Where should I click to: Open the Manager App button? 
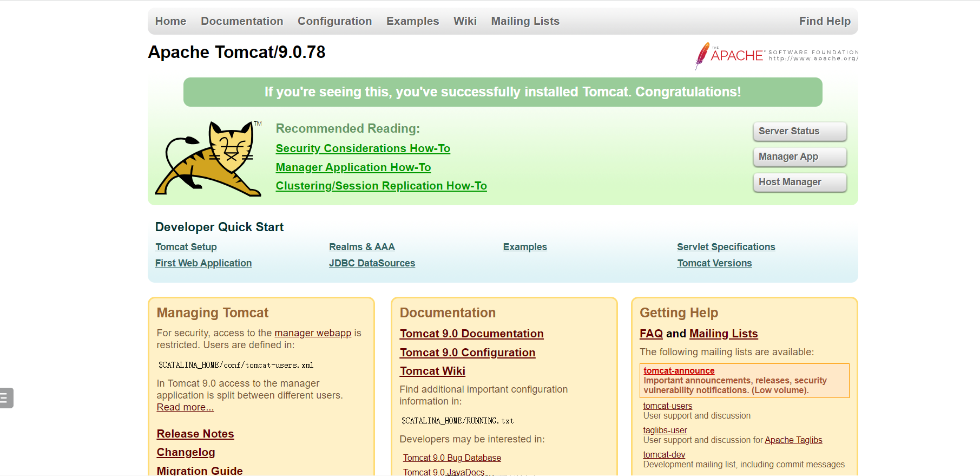pos(800,157)
